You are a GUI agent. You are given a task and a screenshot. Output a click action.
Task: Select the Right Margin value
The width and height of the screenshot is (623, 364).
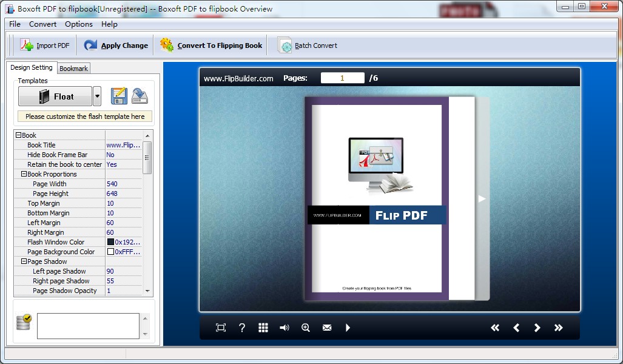(124, 232)
